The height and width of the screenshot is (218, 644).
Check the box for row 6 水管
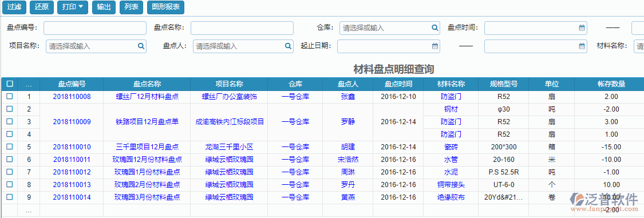(10, 159)
